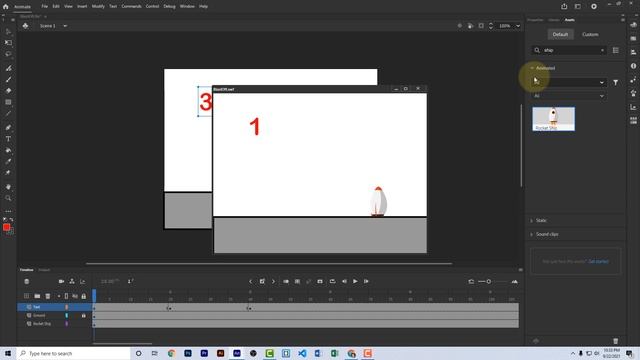Select the Free Transform tool
Viewport: 640px width, 360px height.
click(x=8, y=42)
